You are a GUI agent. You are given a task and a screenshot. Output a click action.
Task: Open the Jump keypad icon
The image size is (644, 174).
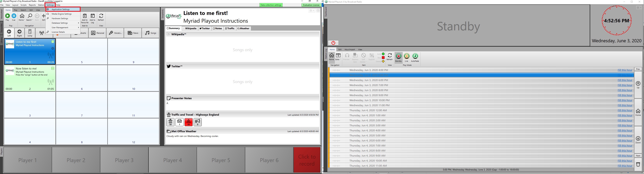(x=30, y=33)
